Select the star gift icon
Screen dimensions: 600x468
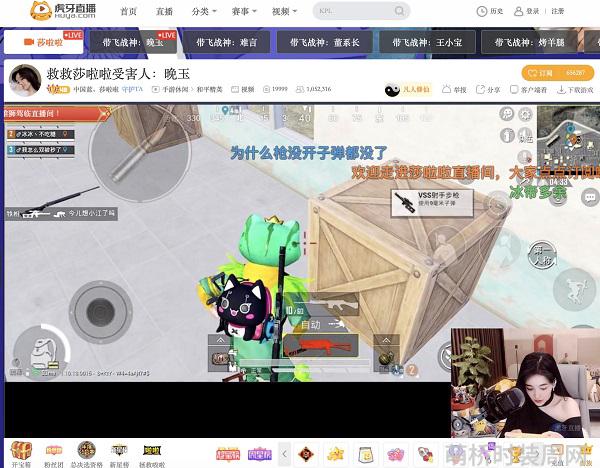click(336, 454)
